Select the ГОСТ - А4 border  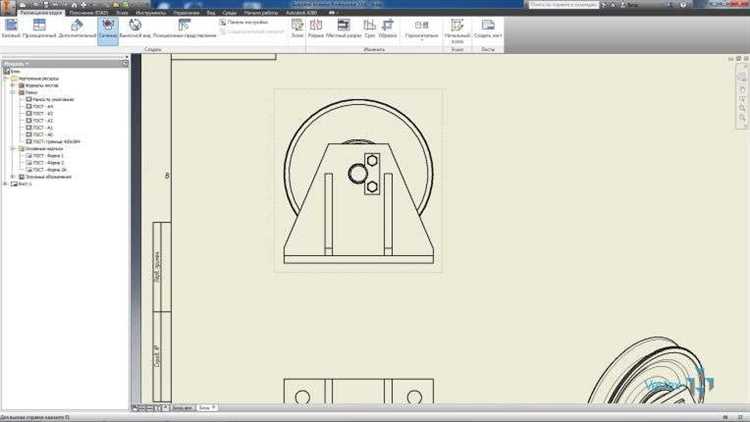pos(40,107)
